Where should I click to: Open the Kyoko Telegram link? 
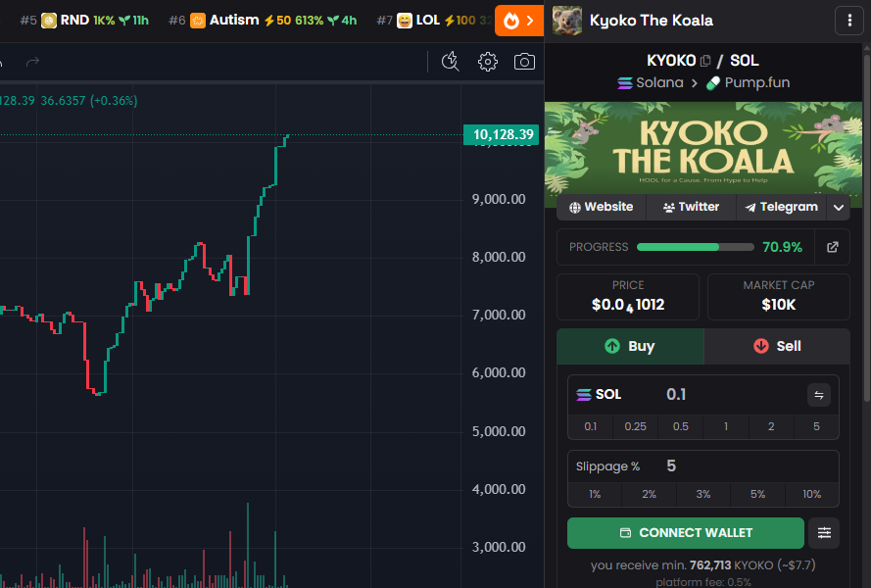click(782, 207)
